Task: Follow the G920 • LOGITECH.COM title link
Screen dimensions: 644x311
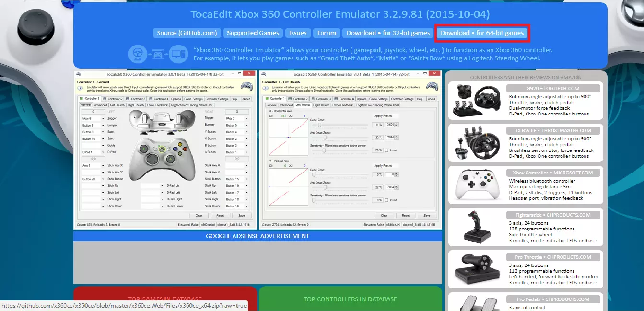Action: [x=553, y=88]
